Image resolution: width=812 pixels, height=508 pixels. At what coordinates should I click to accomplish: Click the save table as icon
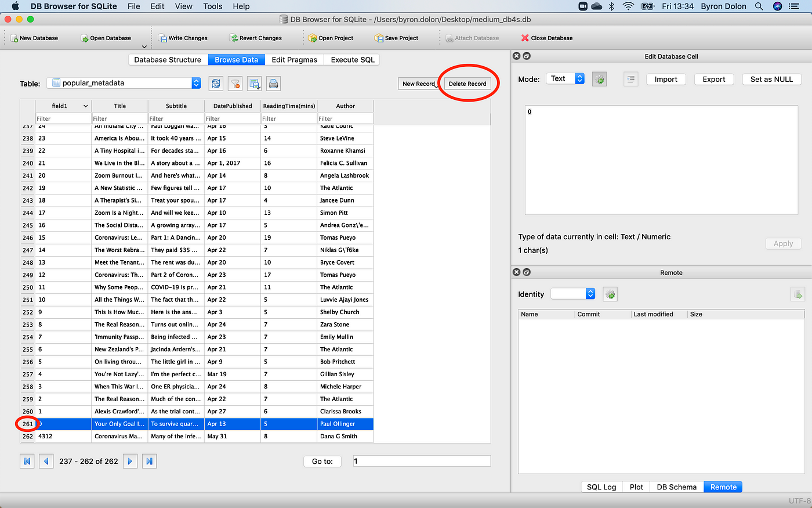pos(255,84)
